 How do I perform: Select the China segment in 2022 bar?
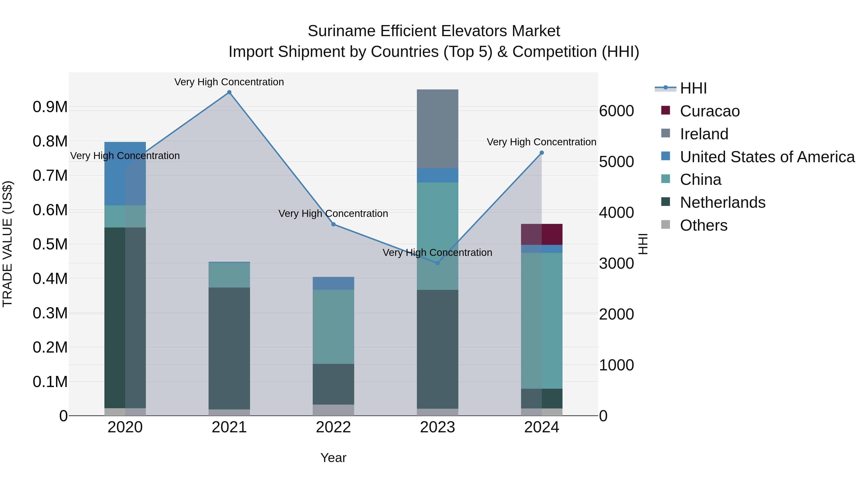333,327
